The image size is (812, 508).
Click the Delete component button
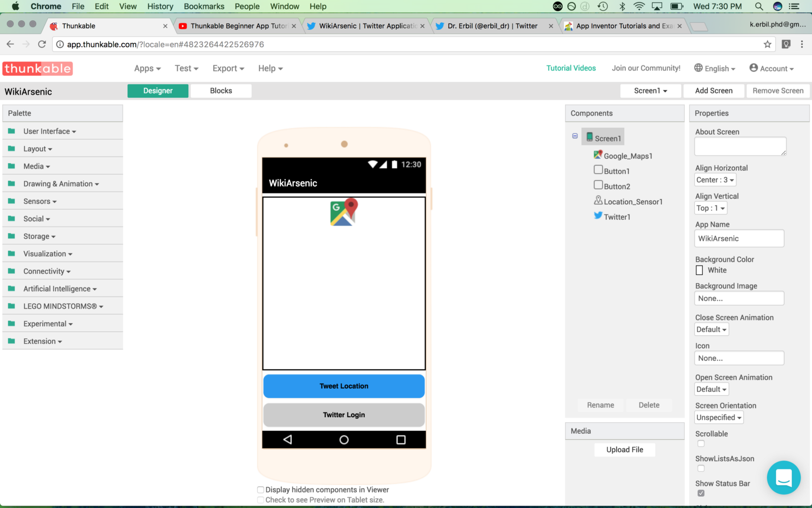(649, 405)
